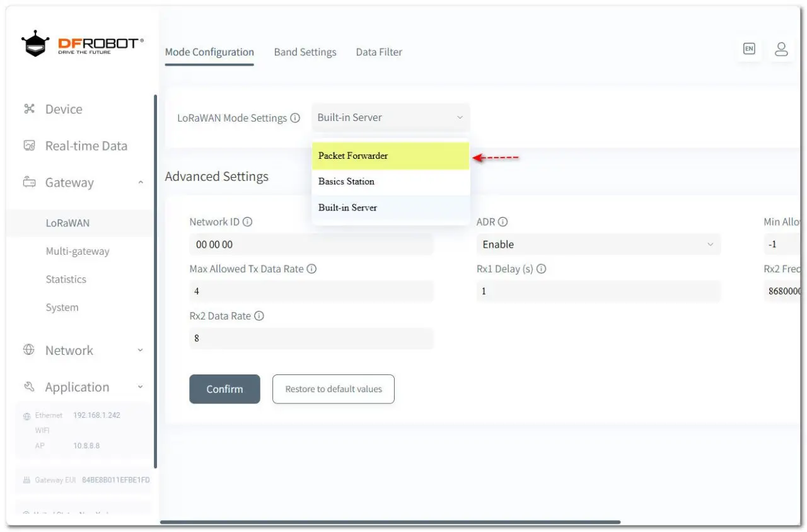Click the Rx1 Delay input field

pyautogui.click(x=598, y=291)
